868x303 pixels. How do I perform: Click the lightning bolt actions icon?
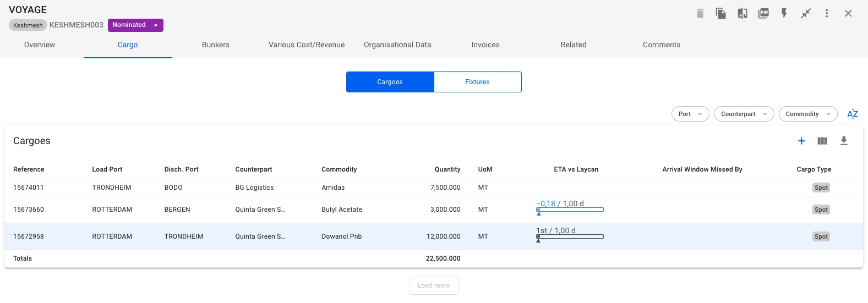pos(784,13)
